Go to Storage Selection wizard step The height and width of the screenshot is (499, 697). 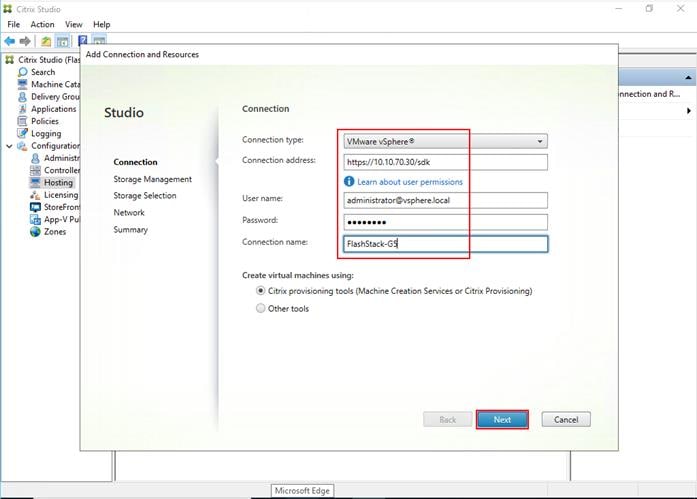pyautogui.click(x=144, y=196)
